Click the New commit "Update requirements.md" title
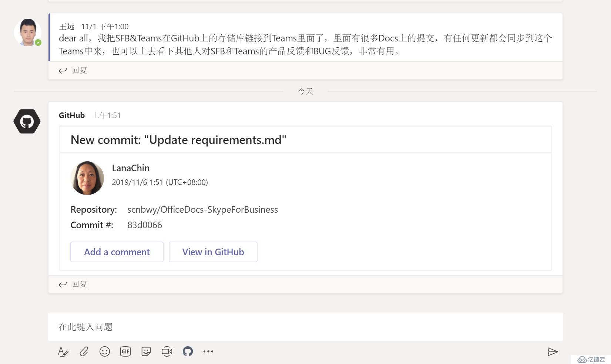611x364 pixels. (178, 140)
